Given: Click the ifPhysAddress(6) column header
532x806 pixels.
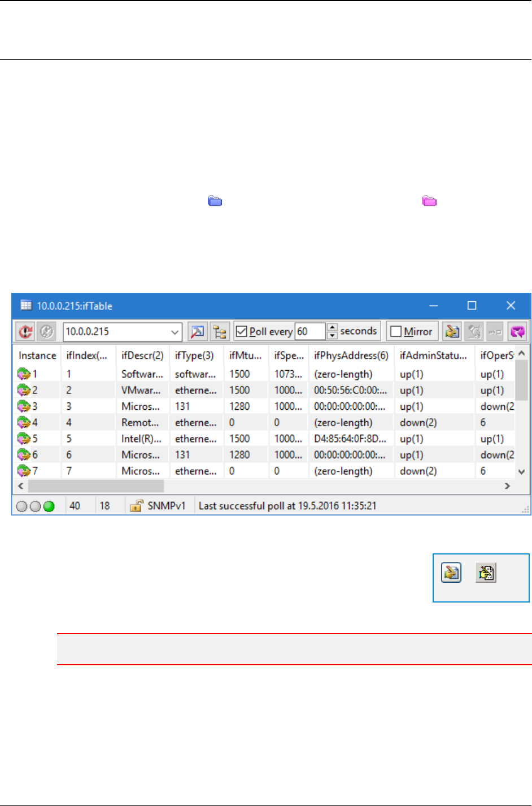Looking at the screenshot, I should pyautogui.click(x=351, y=355).
